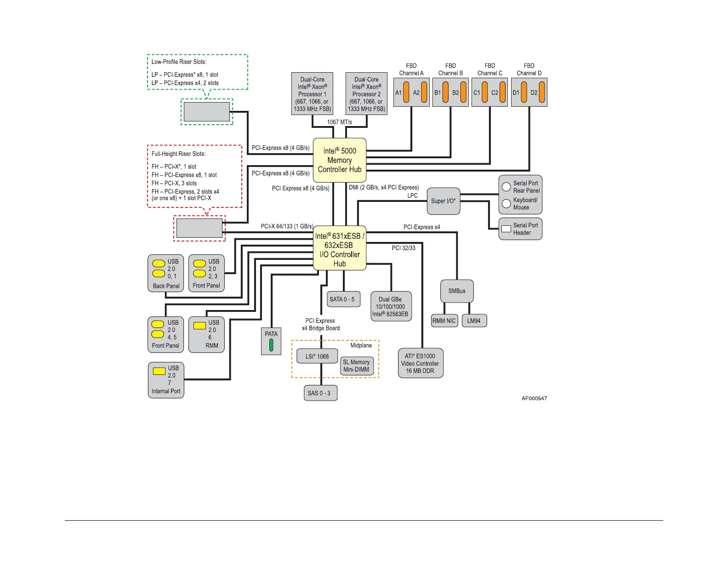Screen dimensions: 728x563
Task: Click the PCI Express x8 (4 GB/s) label near DMI
Action: tap(301, 188)
